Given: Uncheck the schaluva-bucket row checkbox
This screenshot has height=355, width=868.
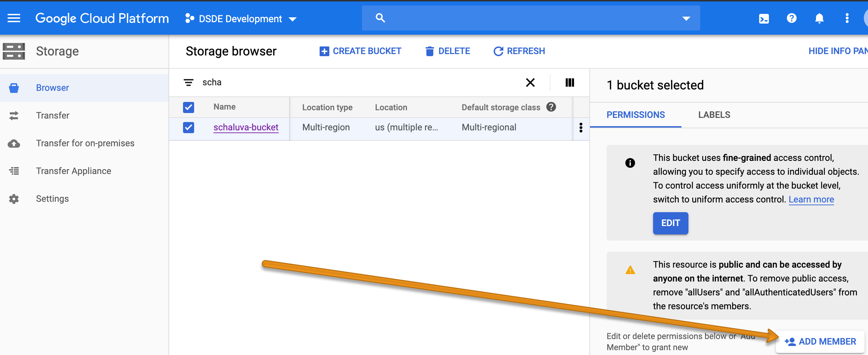Looking at the screenshot, I should (189, 127).
